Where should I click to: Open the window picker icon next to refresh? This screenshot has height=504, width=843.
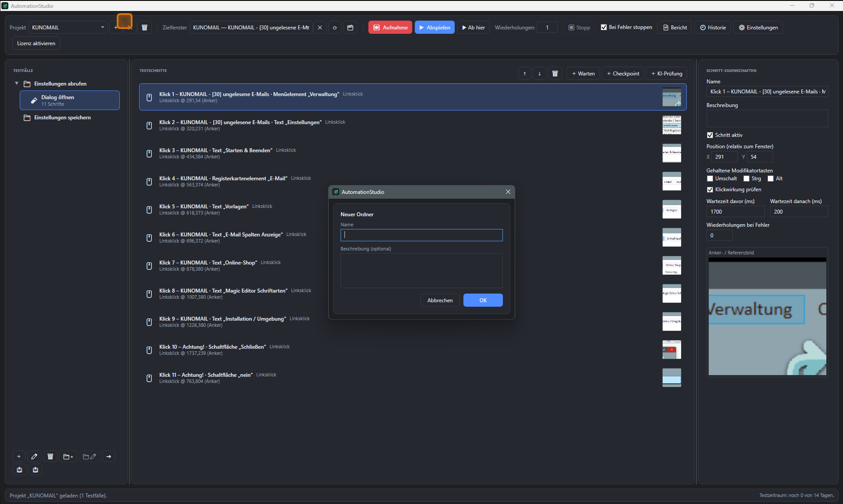tap(350, 28)
